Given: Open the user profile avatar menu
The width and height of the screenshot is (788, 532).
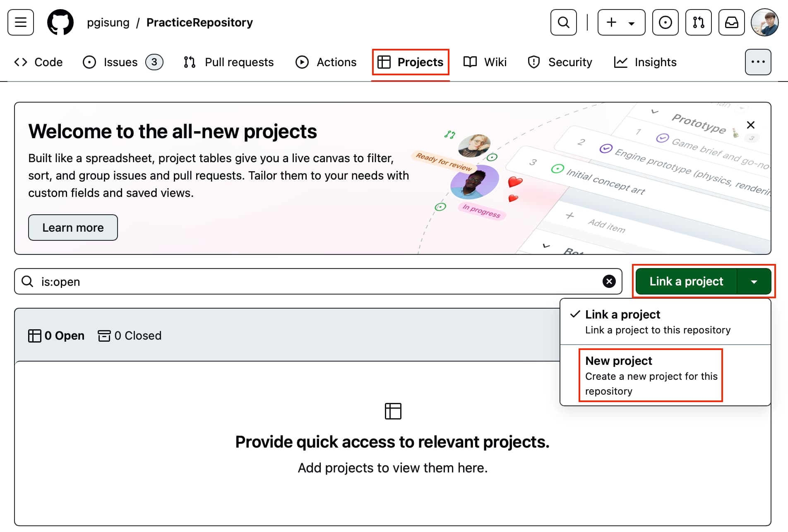Looking at the screenshot, I should point(765,22).
